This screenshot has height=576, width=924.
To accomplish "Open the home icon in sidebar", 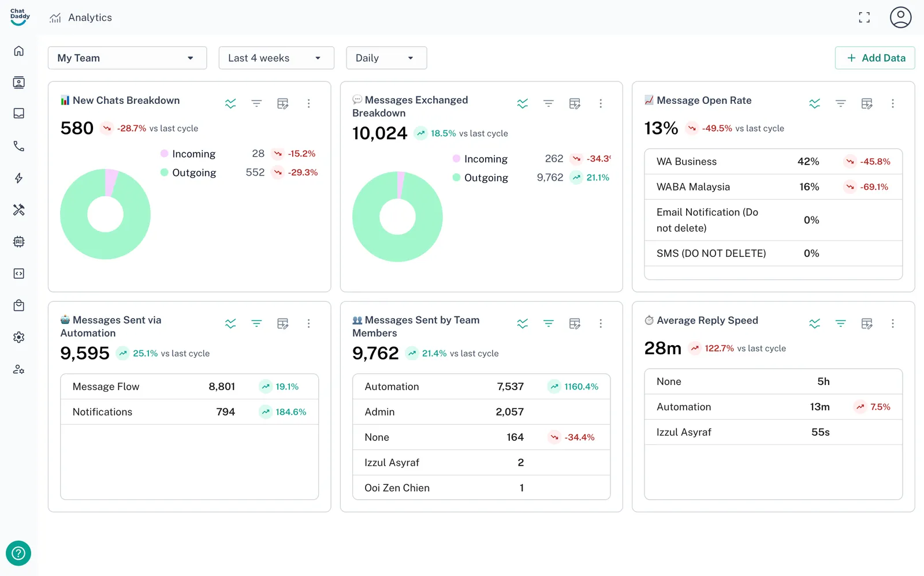I will 19,51.
